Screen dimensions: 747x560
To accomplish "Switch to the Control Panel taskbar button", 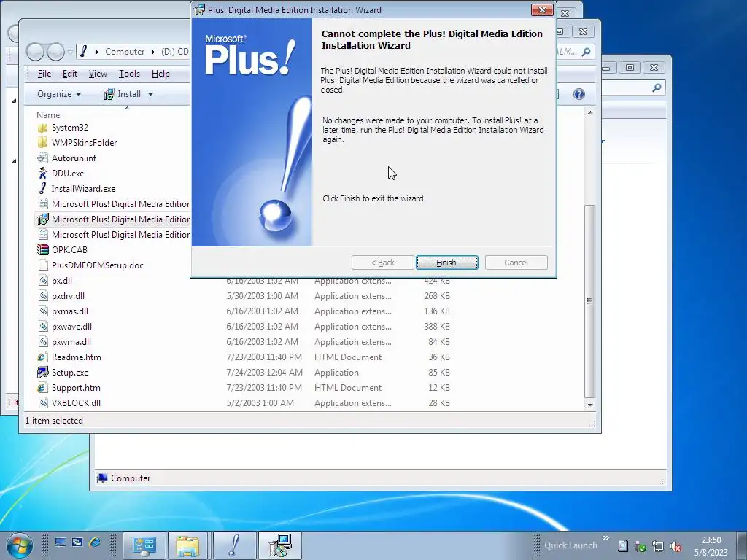I will [144, 545].
